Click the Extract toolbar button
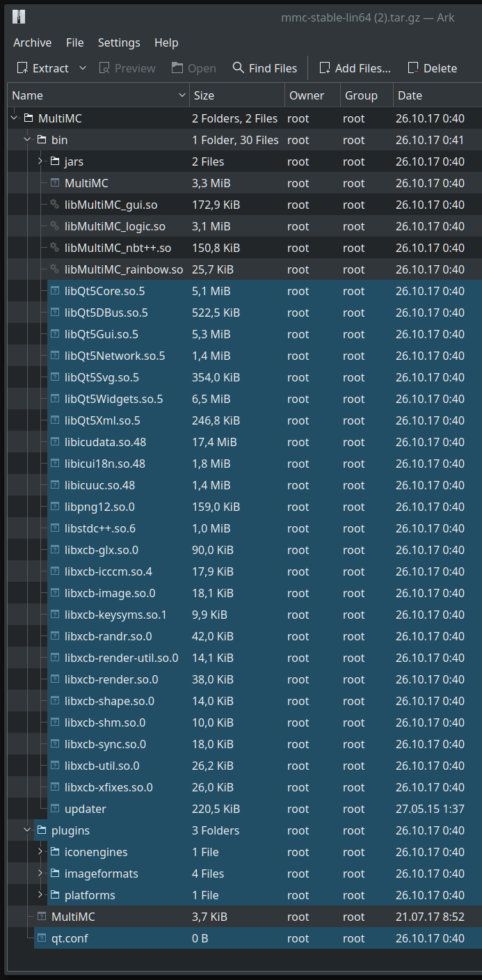The image size is (482, 980). pyautogui.click(x=42, y=68)
